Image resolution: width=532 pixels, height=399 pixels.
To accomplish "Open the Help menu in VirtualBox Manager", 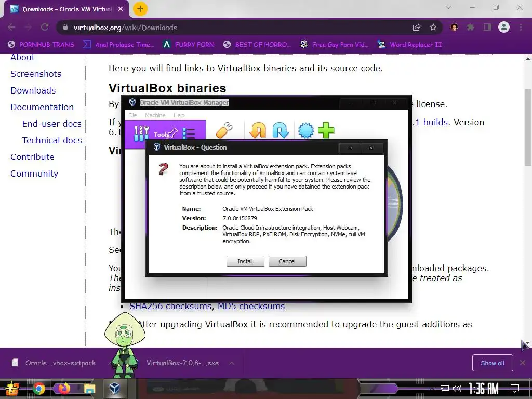I will tap(179, 115).
